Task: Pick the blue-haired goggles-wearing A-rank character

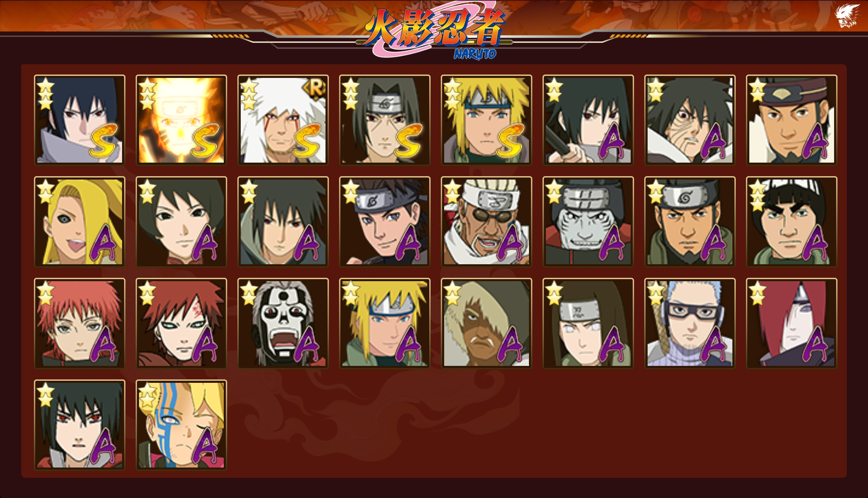Action: pyautogui.click(x=690, y=323)
